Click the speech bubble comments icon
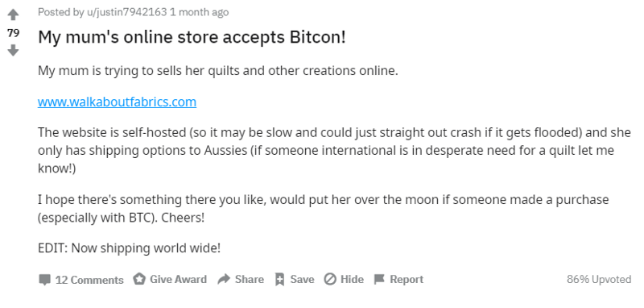The image size is (644, 308). pyautogui.click(x=44, y=280)
